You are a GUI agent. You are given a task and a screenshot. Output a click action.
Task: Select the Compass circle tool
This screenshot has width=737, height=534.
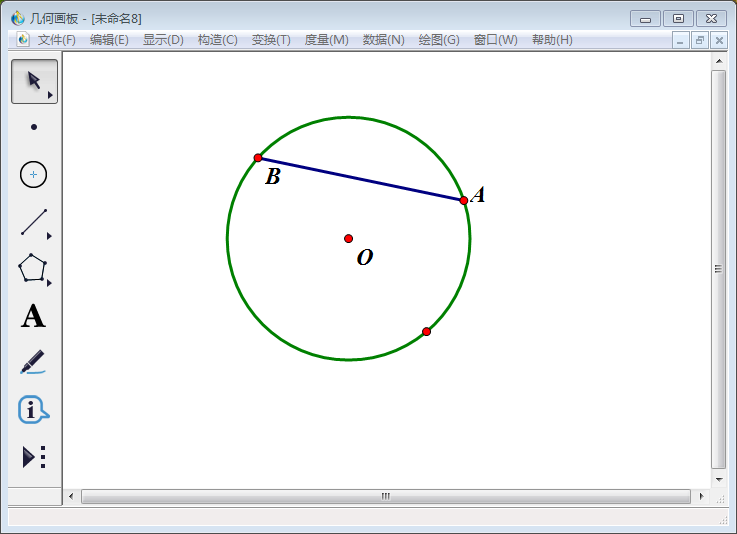pos(34,174)
